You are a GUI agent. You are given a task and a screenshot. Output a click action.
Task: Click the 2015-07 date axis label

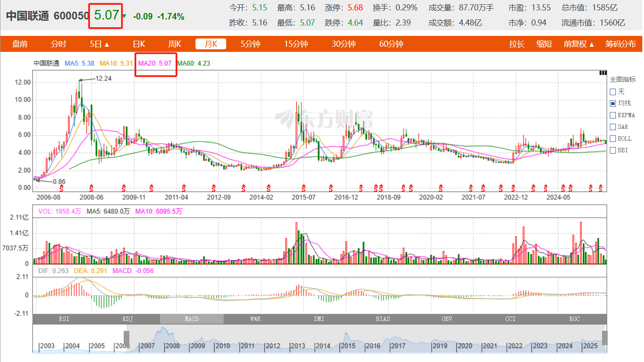pos(304,197)
